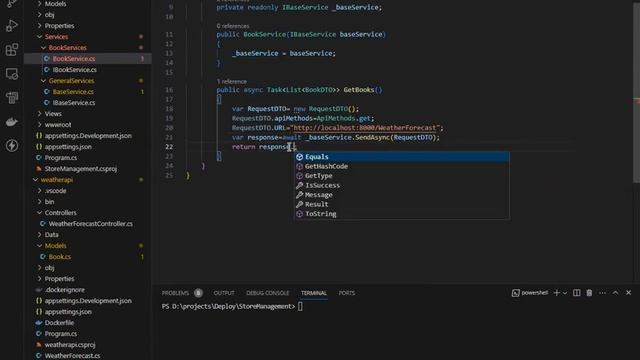Open the Docker view icon

point(12,122)
